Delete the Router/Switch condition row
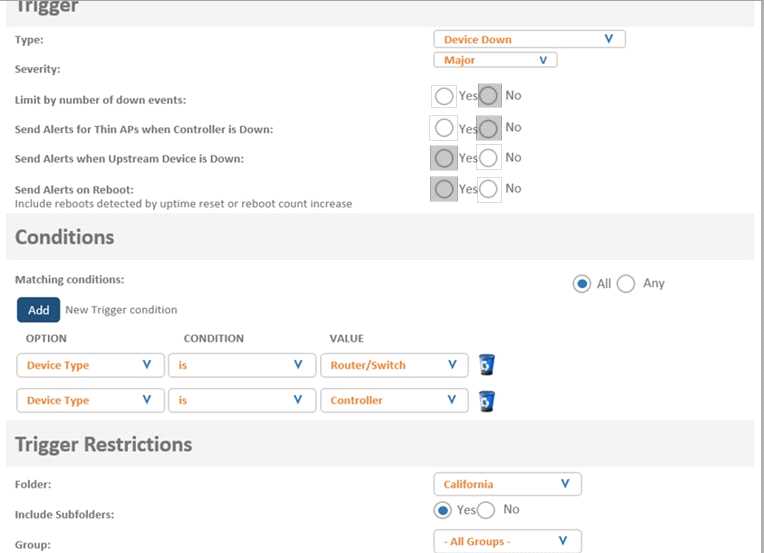Image resolution: width=764 pixels, height=553 pixels. coord(486,365)
